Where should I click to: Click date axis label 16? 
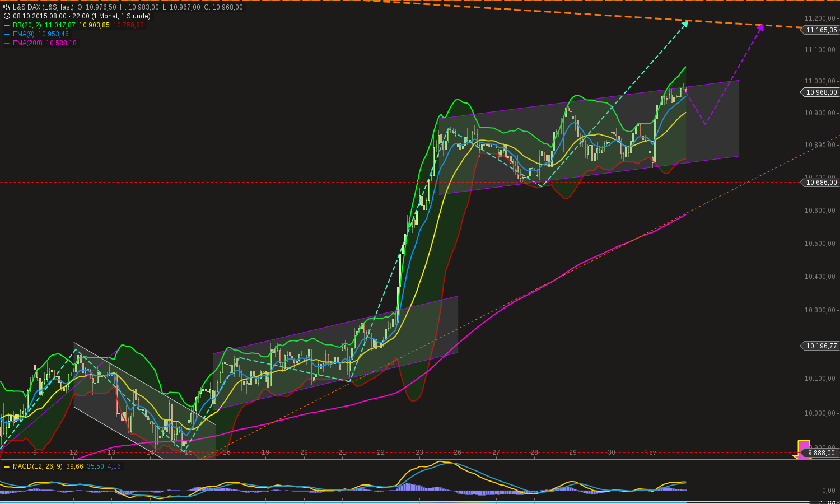227,452
